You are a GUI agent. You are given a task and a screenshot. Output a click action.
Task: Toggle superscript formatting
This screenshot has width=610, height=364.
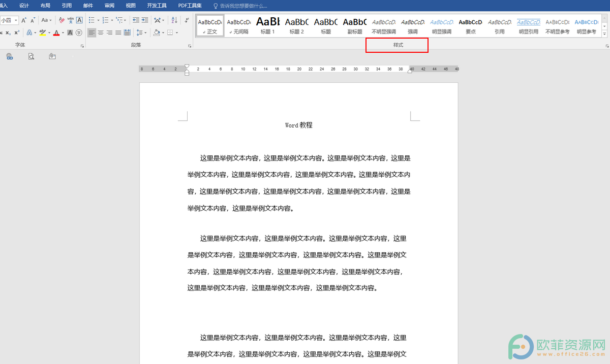17,32
